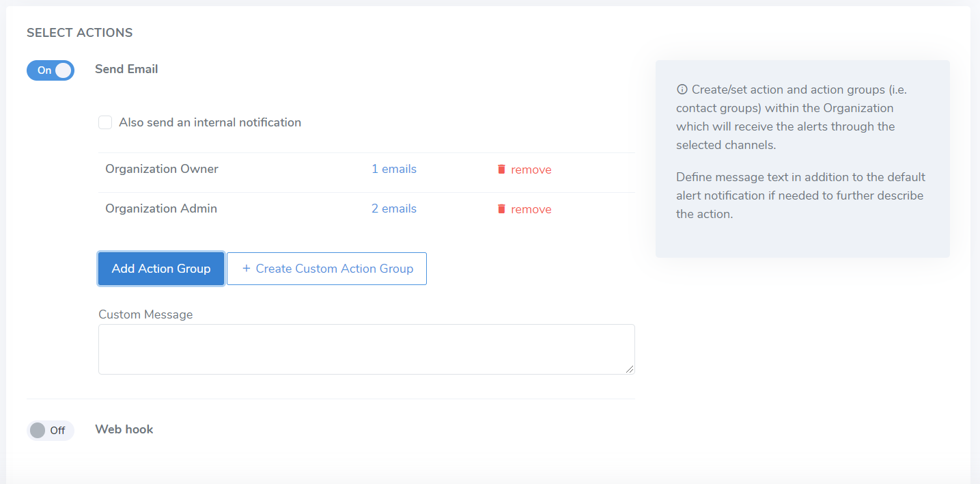The width and height of the screenshot is (980, 484).
Task: Click Add Action Group button
Action: (161, 269)
